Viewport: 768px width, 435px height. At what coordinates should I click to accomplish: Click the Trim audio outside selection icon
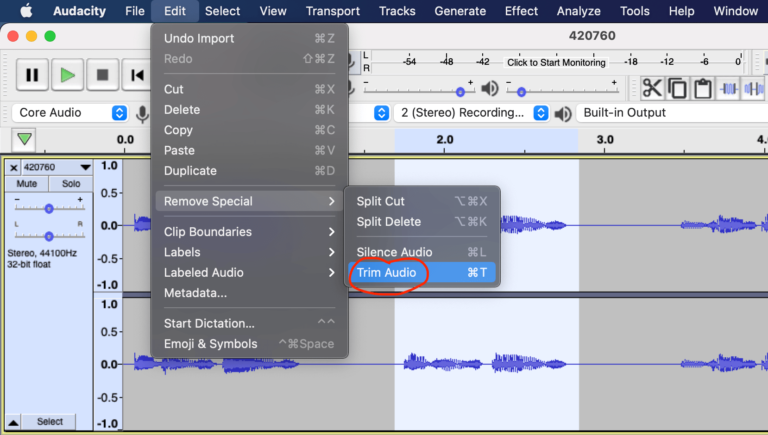(728, 89)
